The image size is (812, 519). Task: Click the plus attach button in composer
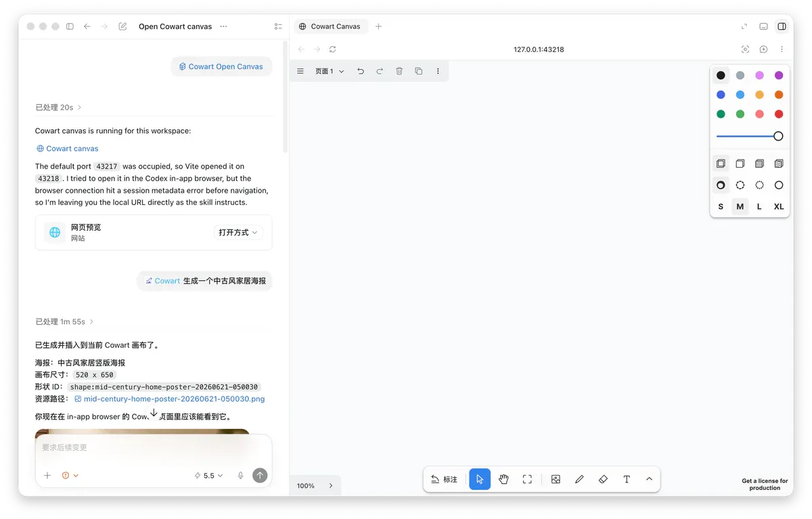pos(47,476)
